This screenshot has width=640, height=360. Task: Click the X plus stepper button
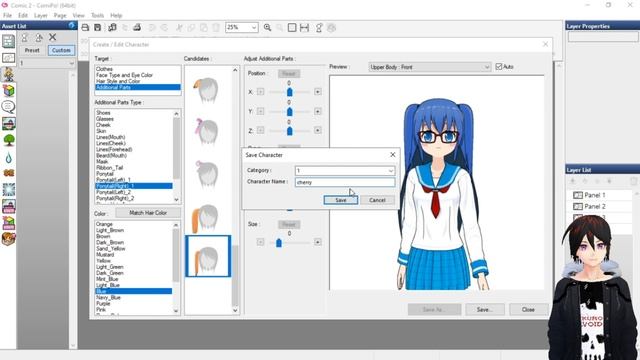tap(318, 92)
